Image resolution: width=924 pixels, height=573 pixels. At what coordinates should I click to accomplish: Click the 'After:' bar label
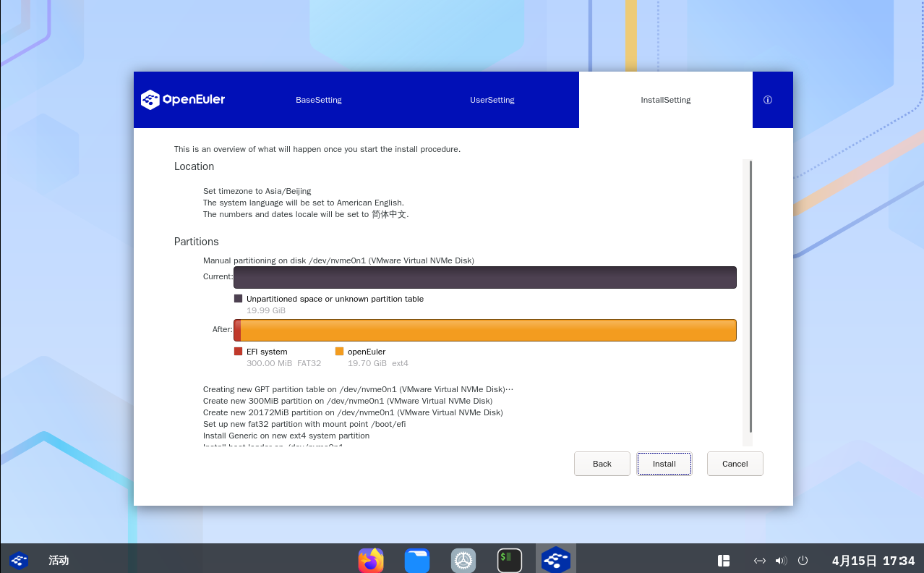[222, 329]
